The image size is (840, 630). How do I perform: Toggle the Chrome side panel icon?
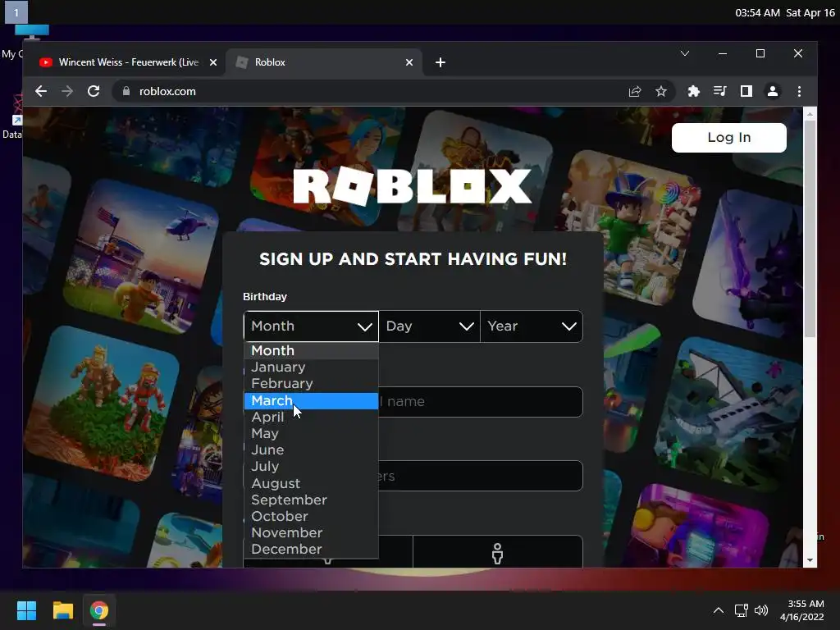point(746,92)
